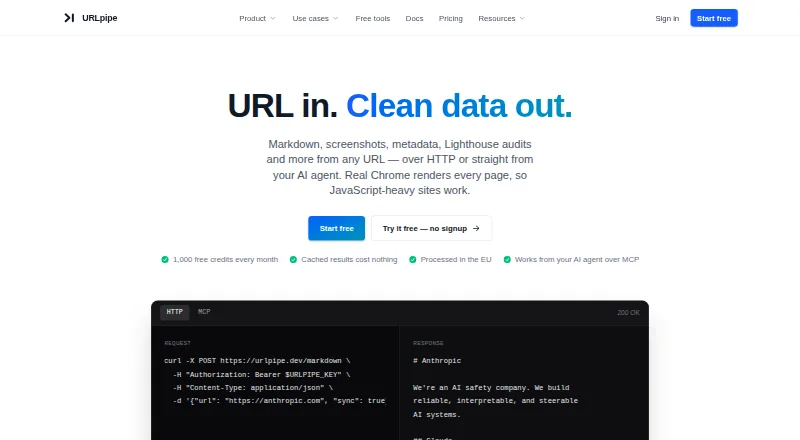Click the curl -X POST command line
The width and height of the screenshot is (800, 440).
click(x=257, y=360)
